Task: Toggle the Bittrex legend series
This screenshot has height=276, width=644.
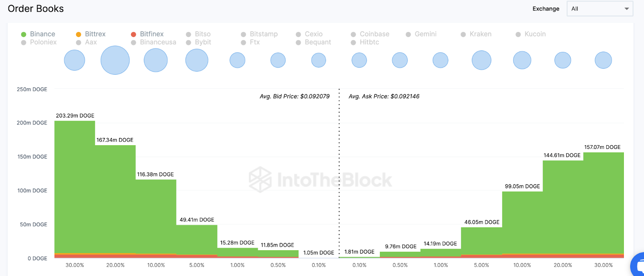Action: (x=91, y=34)
